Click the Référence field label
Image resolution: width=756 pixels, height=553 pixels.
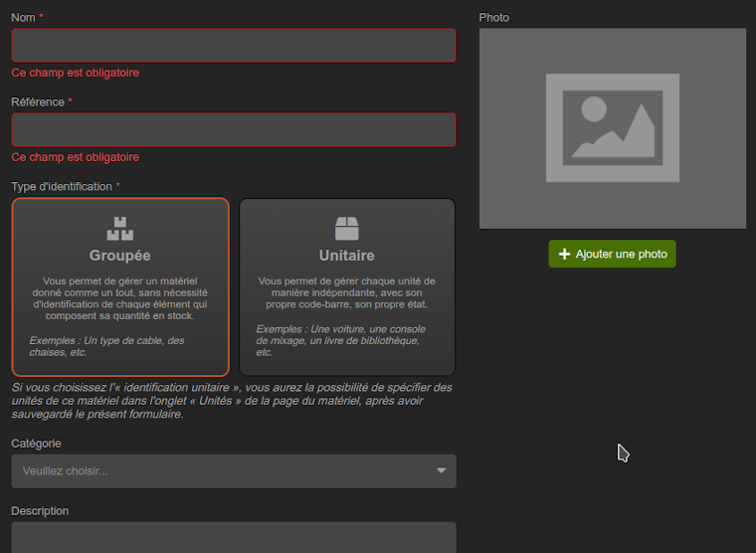coord(38,102)
